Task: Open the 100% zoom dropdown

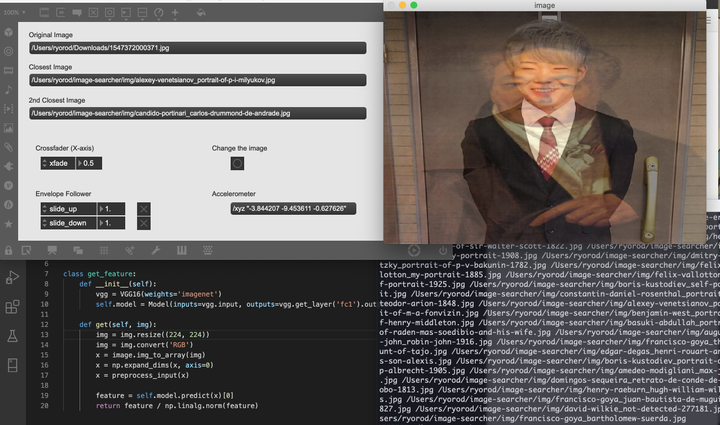Action: tap(14, 12)
